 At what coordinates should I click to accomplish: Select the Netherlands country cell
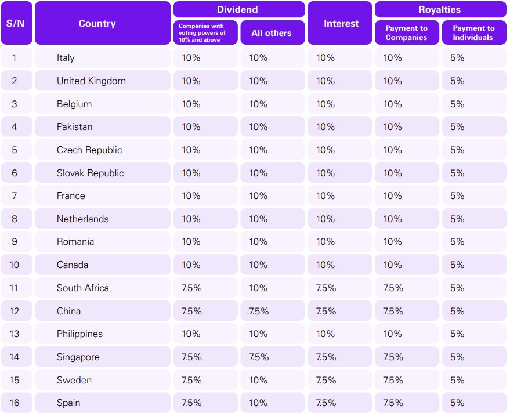coord(82,219)
